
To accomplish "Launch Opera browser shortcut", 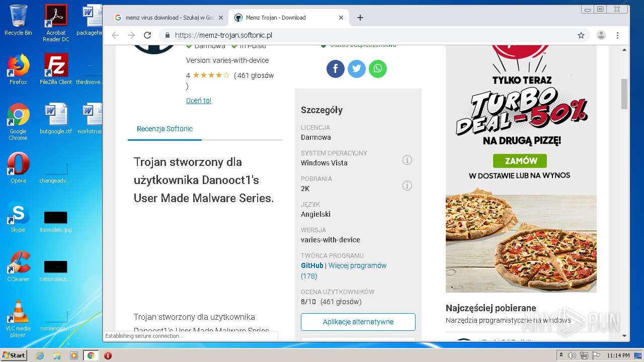I will point(18,168).
